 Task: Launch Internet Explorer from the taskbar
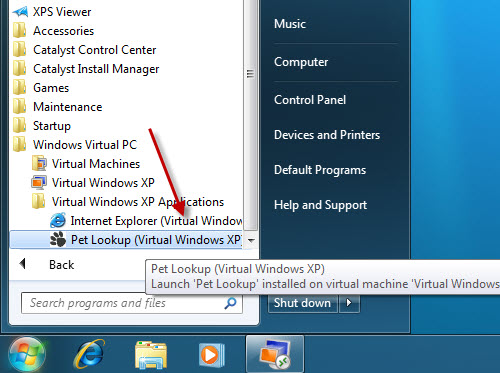[89, 355]
